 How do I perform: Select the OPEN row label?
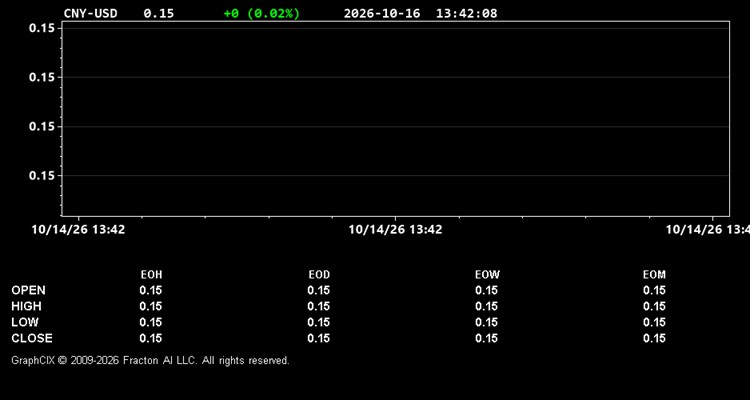click(x=29, y=290)
